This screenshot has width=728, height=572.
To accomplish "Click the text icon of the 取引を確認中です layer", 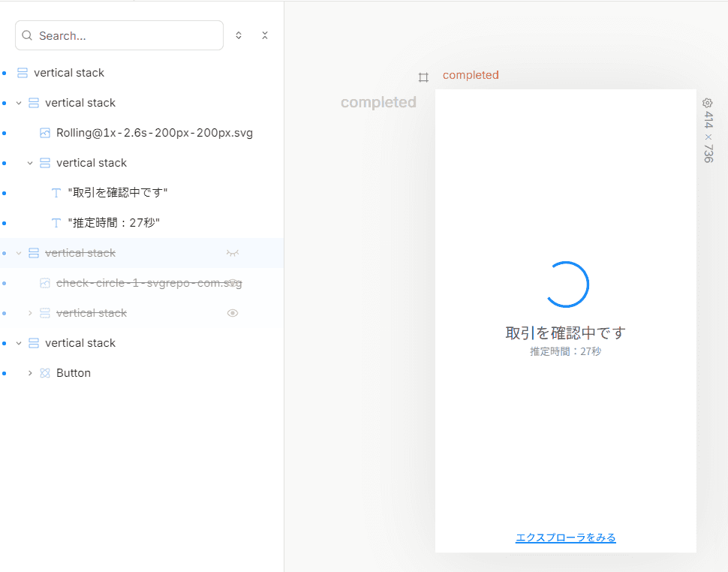I will click(56, 193).
